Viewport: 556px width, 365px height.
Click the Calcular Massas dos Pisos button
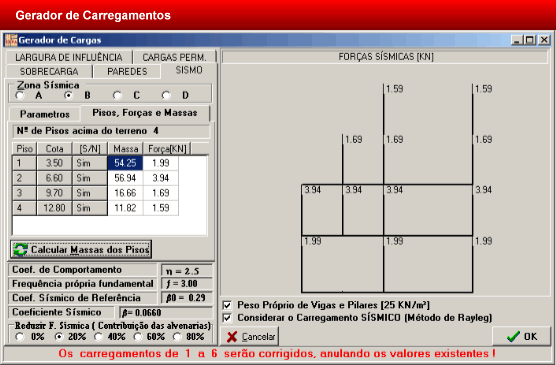[x=81, y=249]
